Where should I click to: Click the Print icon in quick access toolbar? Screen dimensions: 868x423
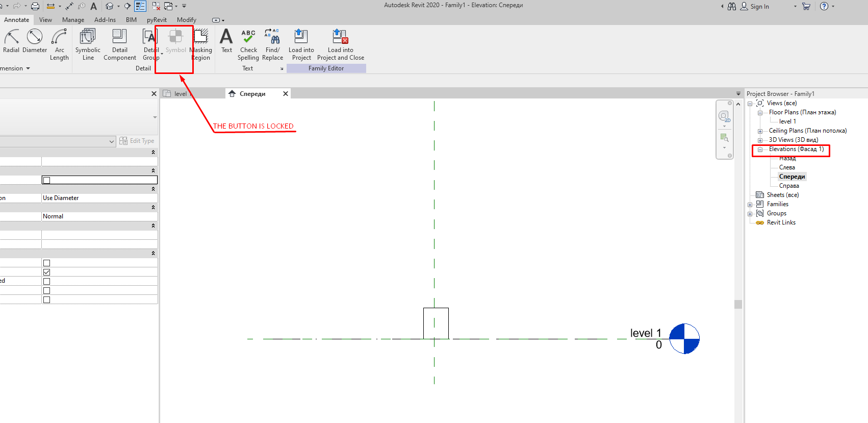pyautogui.click(x=35, y=6)
